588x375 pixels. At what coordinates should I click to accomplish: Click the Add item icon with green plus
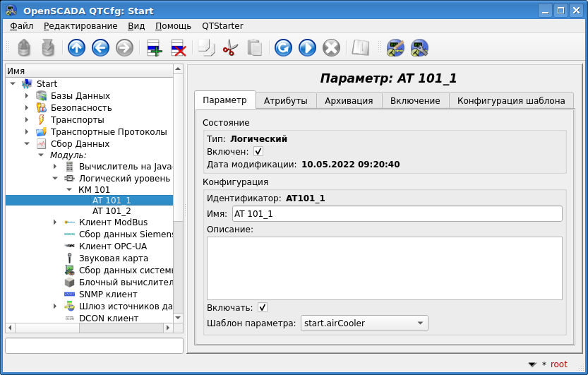(x=154, y=48)
